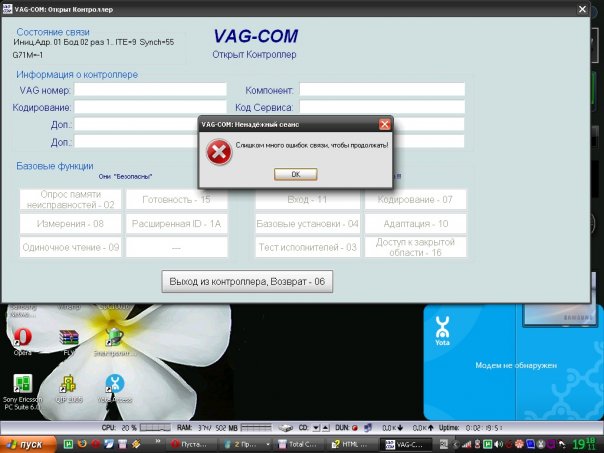Viewport: 604px width, 453px height.
Task: Click the 'Код Сервиса' field
Action: click(x=382, y=107)
